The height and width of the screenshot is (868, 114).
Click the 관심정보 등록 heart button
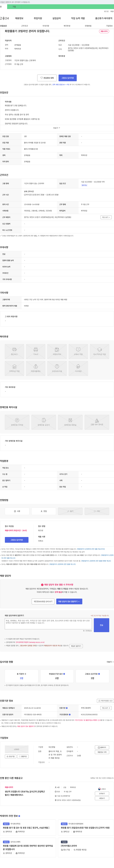[x=47, y=78]
